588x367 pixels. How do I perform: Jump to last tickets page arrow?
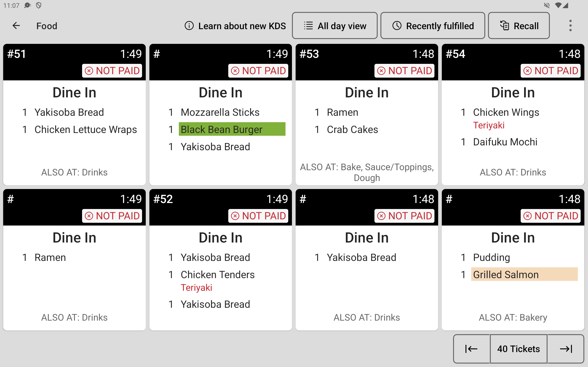point(566,349)
